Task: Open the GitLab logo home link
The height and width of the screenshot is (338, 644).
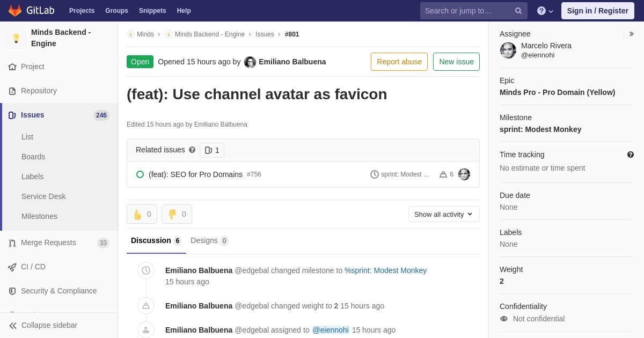Action: [x=31, y=11]
